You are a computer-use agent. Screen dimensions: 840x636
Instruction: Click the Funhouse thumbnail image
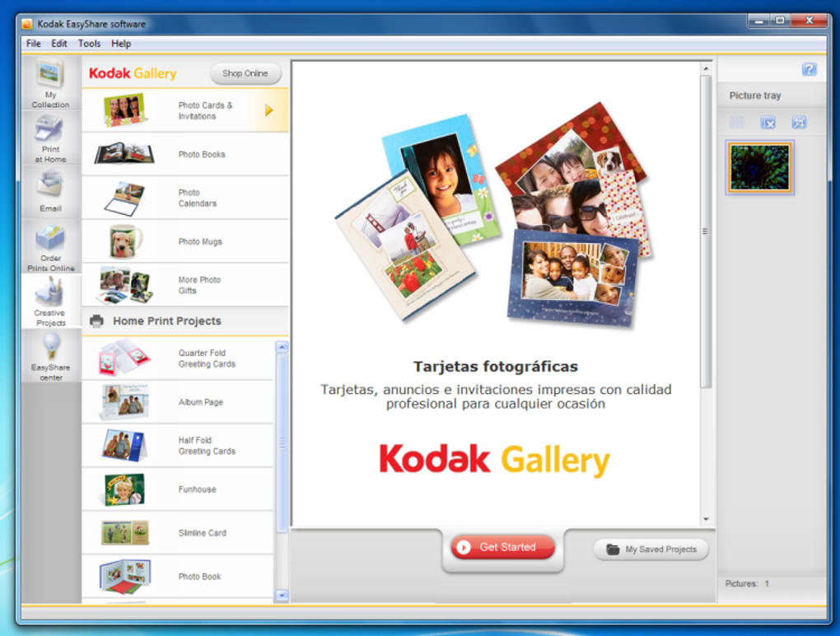124,489
